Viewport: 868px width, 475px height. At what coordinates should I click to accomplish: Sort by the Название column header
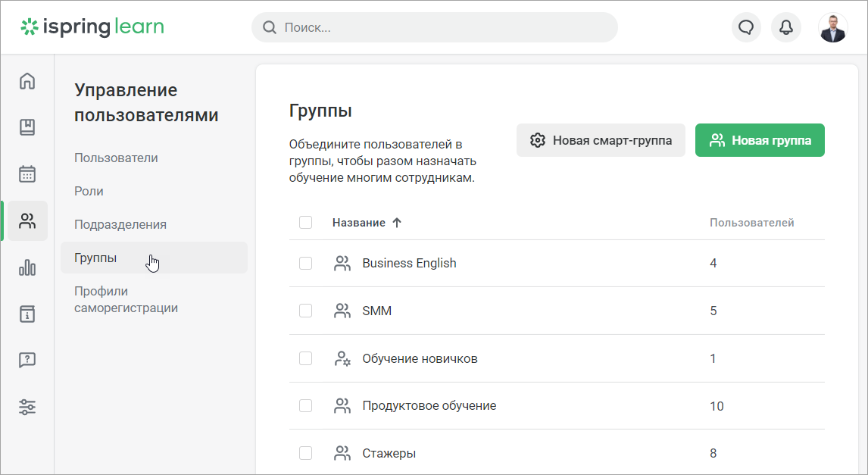point(359,223)
